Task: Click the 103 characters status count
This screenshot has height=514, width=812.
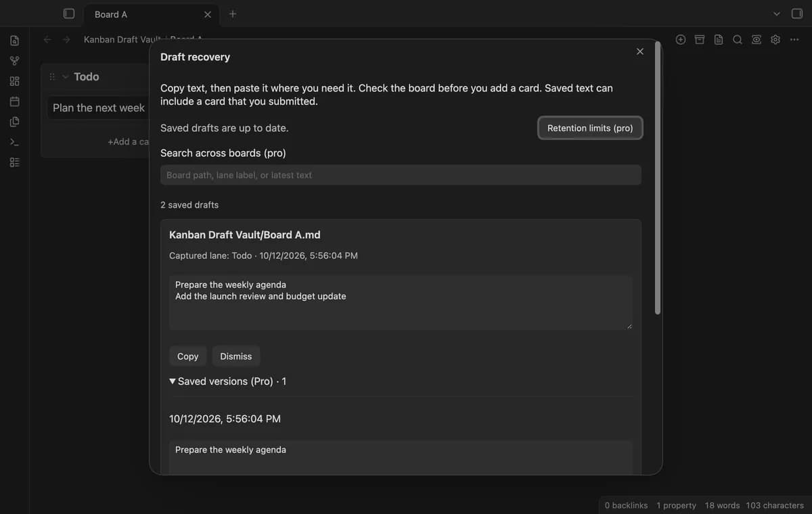Action: click(775, 505)
